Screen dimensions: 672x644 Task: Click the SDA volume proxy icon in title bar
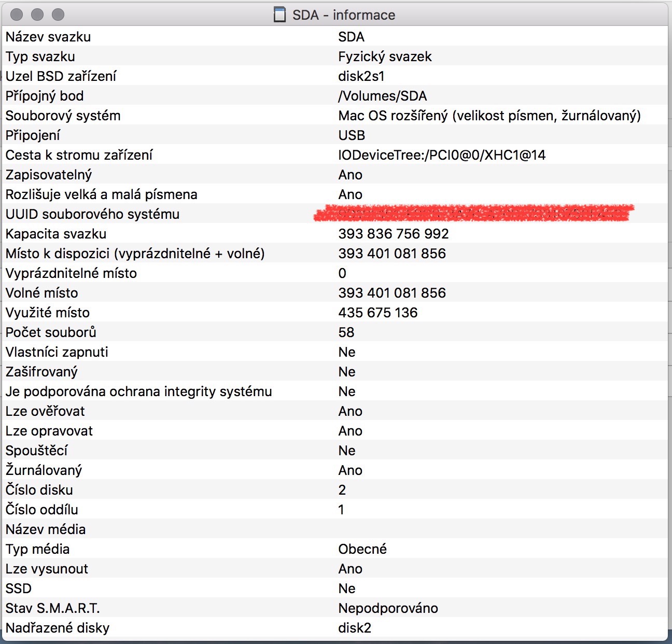[279, 15]
